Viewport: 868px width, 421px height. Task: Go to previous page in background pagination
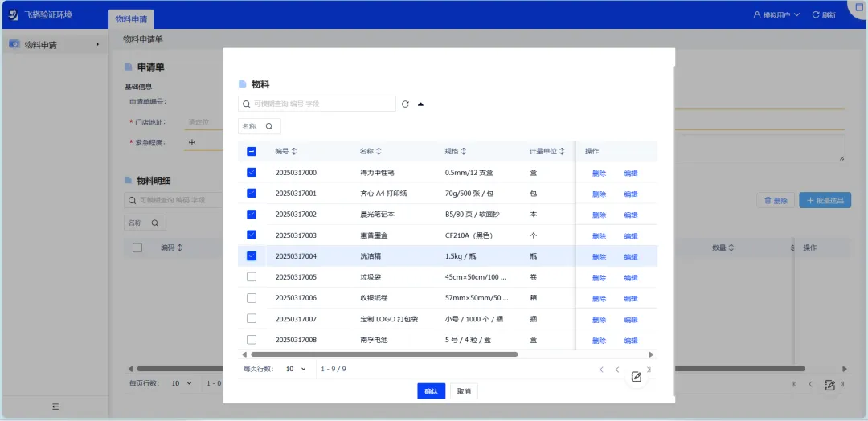click(810, 384)
